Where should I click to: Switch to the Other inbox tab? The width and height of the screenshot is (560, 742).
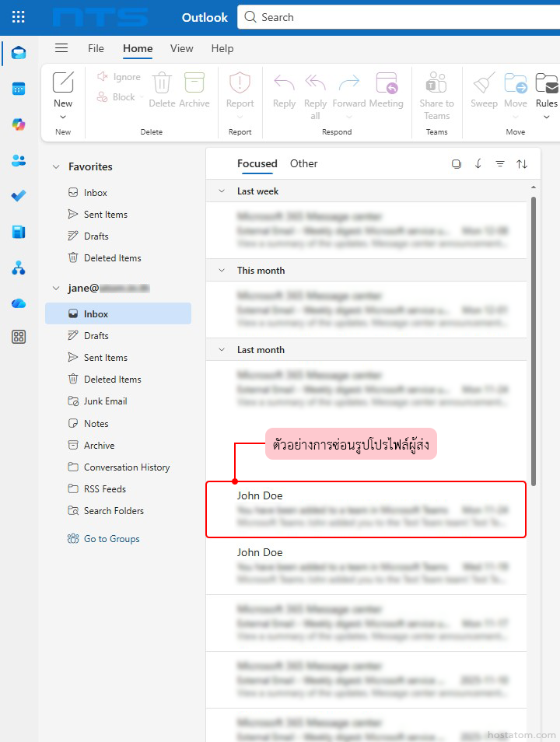[303, 164]
